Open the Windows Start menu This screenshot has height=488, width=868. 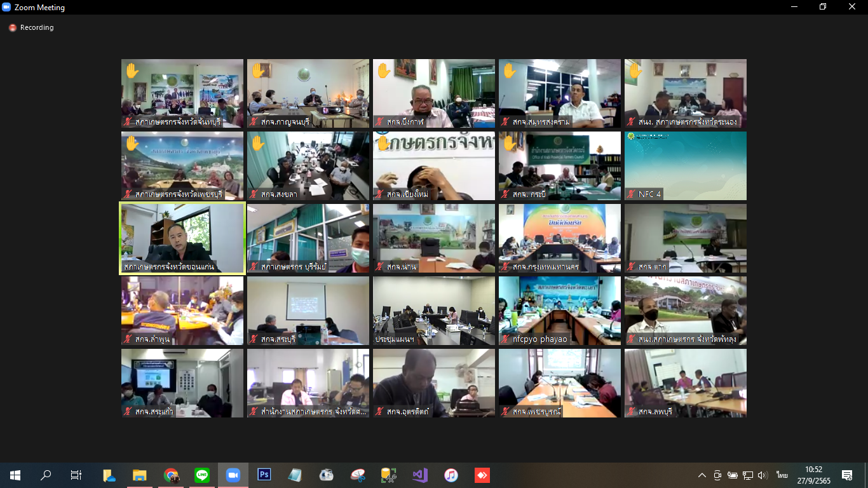(x=15, y=475)
